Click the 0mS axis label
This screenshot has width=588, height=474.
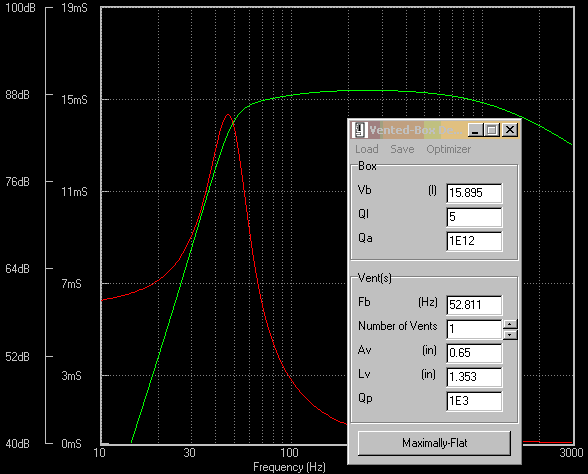[71, 444]
